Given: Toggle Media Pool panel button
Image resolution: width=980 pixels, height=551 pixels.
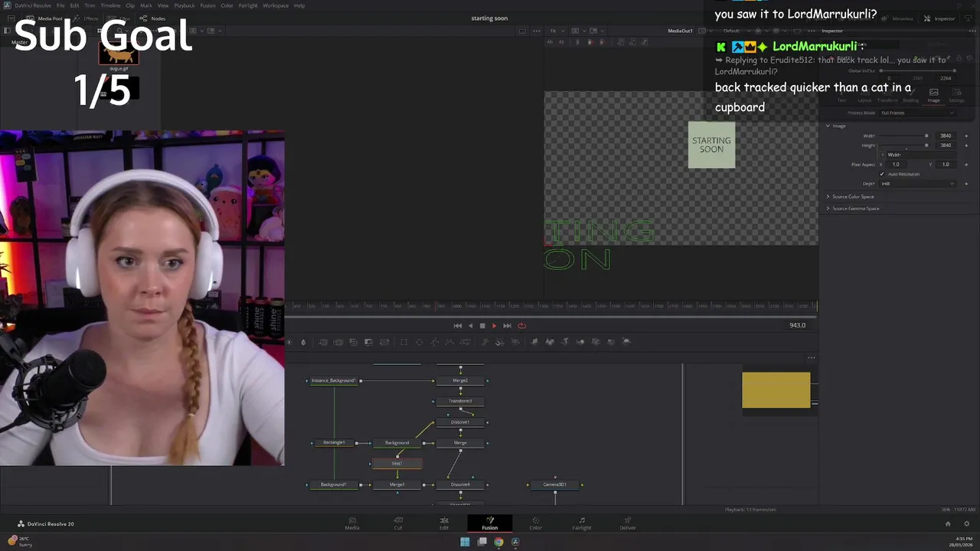Looking at the screenshot, I should [45, 18].
